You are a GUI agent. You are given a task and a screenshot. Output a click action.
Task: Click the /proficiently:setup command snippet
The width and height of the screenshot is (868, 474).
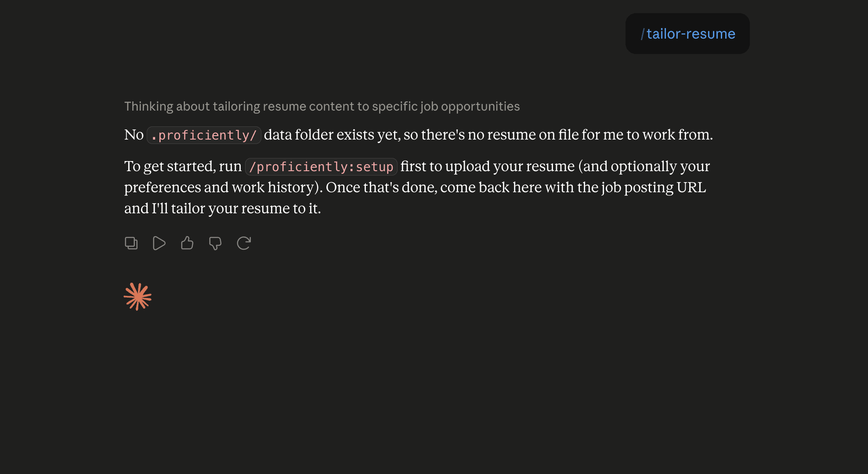tap(321, 167)
